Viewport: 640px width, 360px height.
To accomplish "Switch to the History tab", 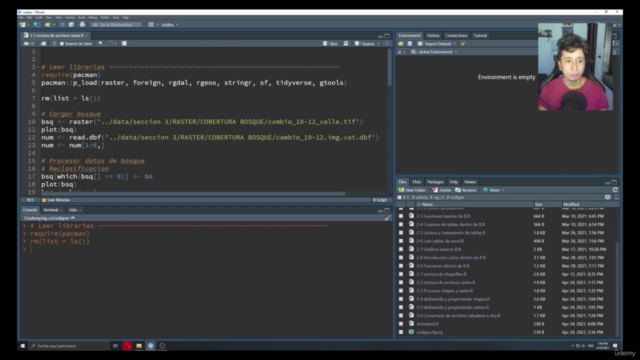I will [x=433, y=36].
